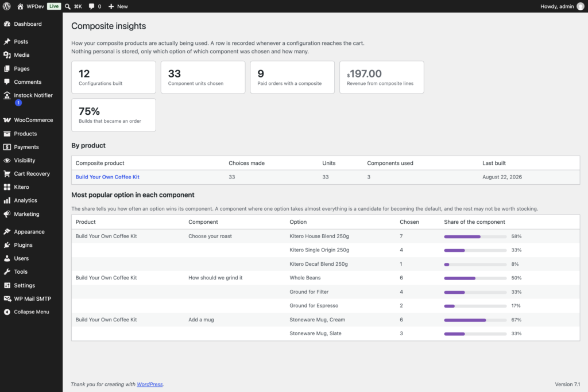Click the Stoneware Mug, Slate option
This screenshot has width=588, height=392.
(x=315, y=333)
